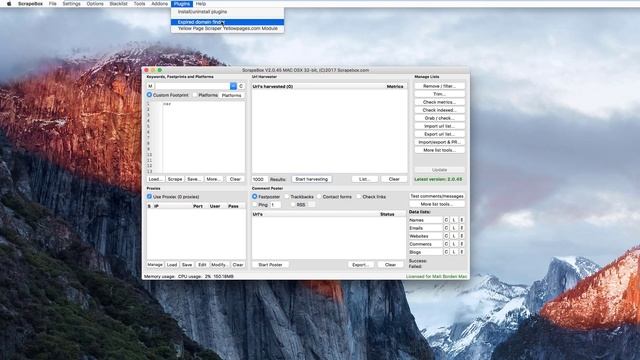The height and width of the screenshot is (360, 640).
Task: Click the E button for Emails list
Action: coord(462,228)
